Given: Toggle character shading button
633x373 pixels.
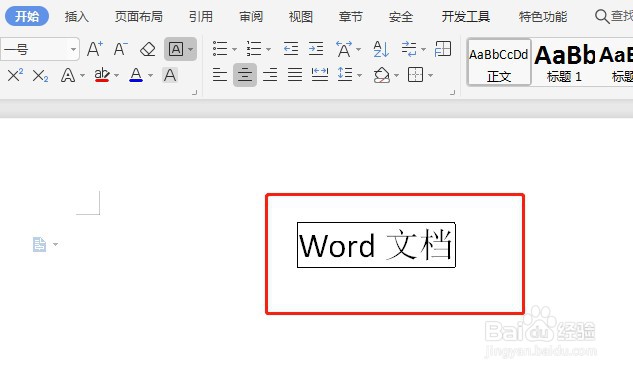Looking at the screenshot, I should [x=170, y=75].
